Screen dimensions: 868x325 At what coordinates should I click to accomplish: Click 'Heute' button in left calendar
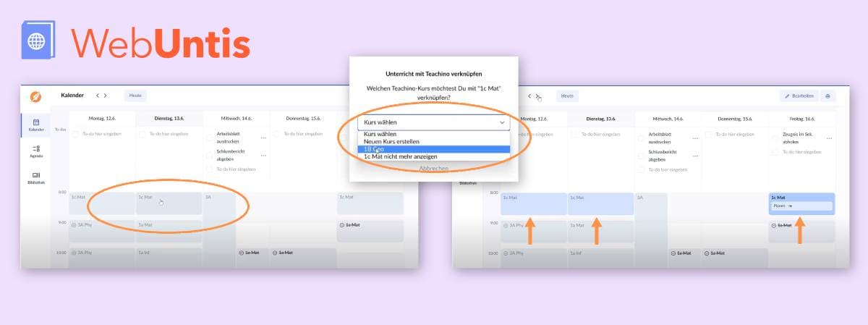point(135,96)
